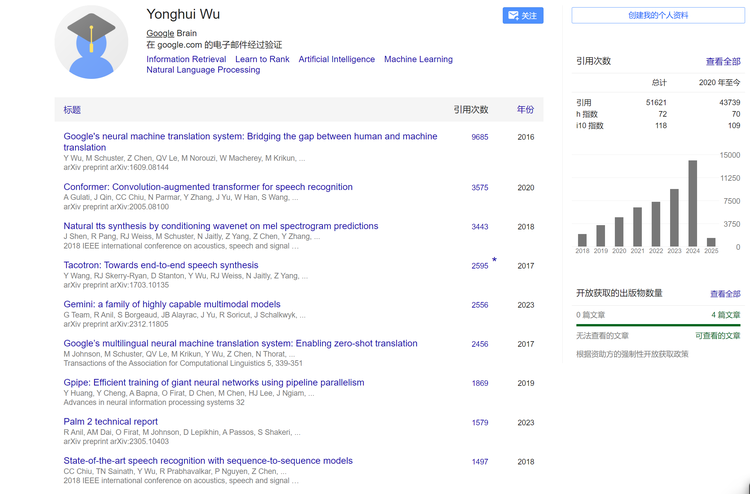Click the 2019 bar in citation chart
Viewport: 750px width, 494px height.
click(601, 236)
